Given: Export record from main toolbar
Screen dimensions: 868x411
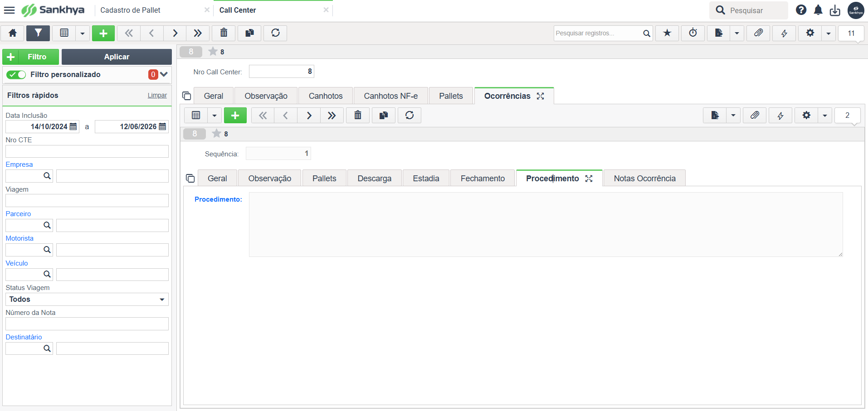Looking at the screenshot, I should (x=718, y=33).
